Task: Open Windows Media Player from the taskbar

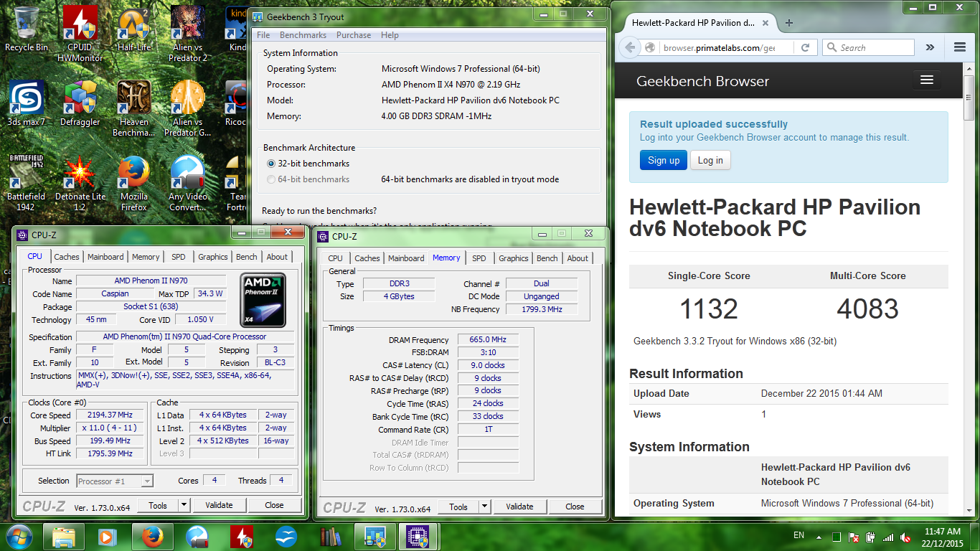Action: click(108, 537)
